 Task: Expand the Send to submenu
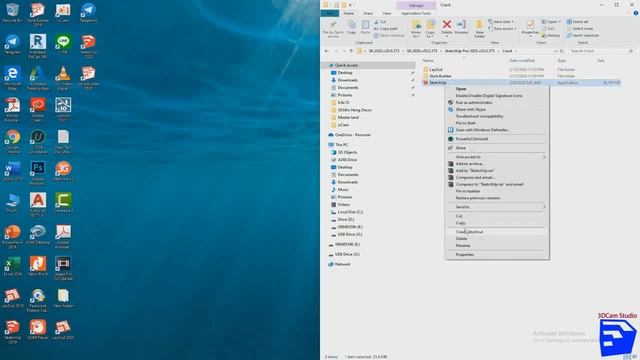click(497, 207)
